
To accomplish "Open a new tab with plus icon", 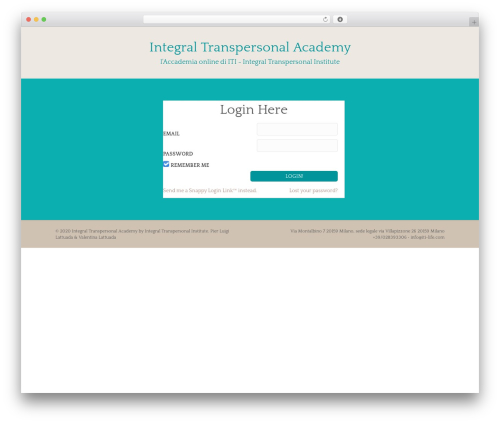I will [474, 22].
